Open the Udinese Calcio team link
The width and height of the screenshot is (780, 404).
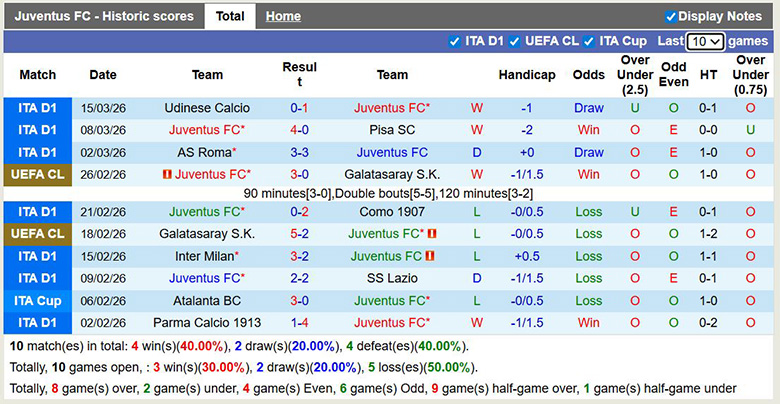(207, 108)
